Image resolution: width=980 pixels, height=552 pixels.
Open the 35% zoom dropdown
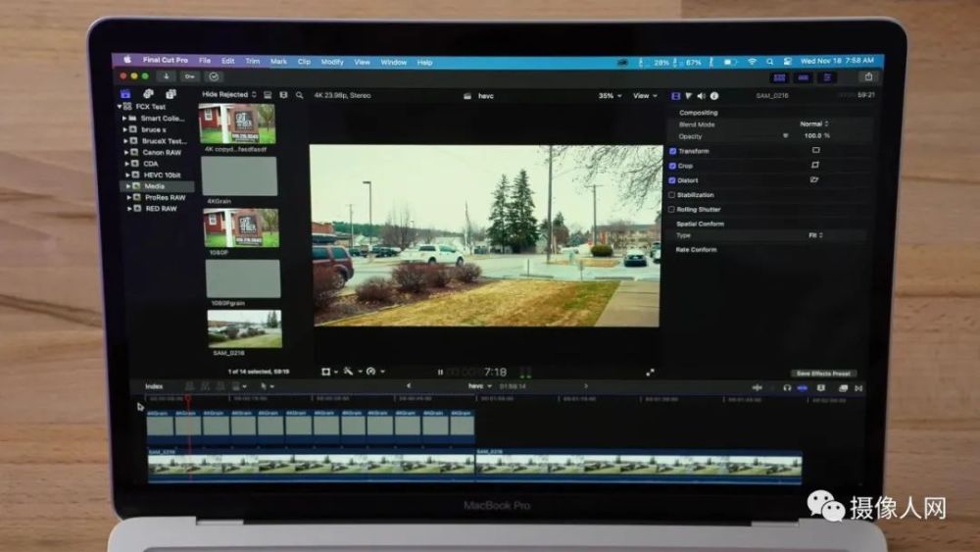point(610,96)
